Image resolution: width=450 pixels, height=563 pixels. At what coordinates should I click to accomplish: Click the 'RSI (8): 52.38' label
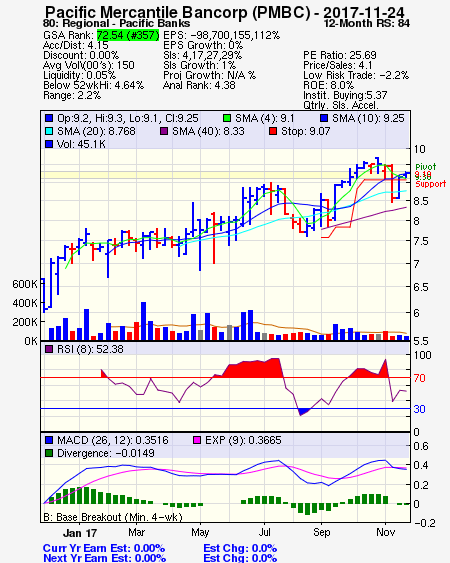[90, 349]
